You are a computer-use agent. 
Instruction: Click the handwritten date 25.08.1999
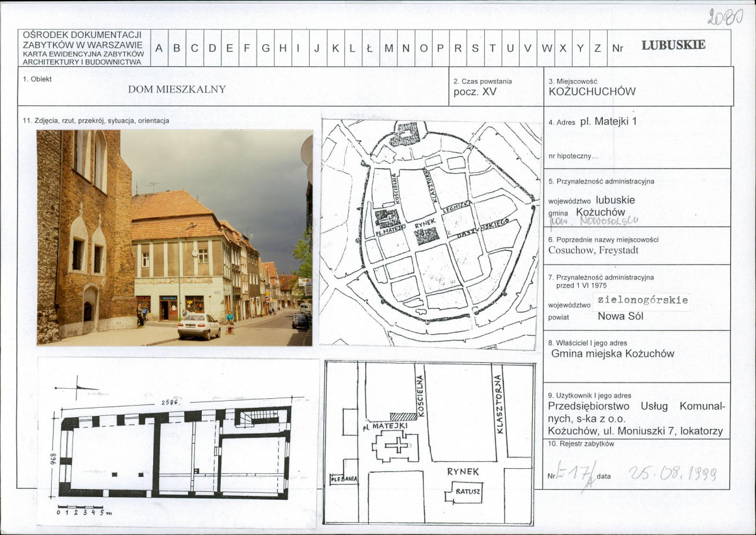[x=673, y=473]
